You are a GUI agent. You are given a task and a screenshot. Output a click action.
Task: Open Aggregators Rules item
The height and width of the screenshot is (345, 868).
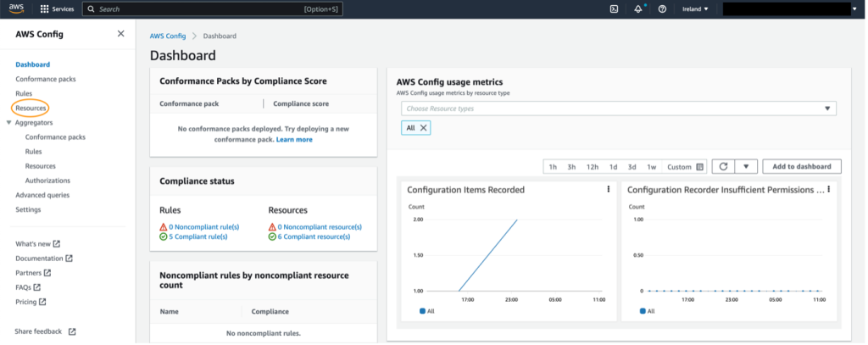tap(33, 151)
